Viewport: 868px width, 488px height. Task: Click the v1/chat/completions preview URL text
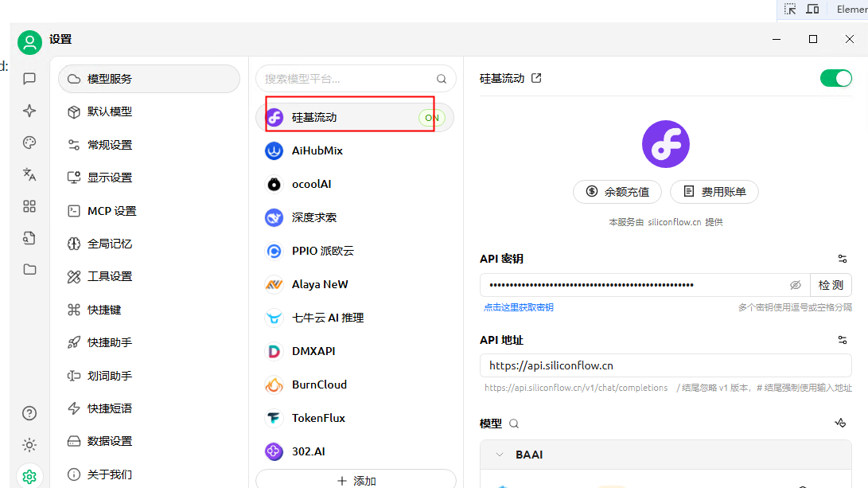(x=576, y=388)
